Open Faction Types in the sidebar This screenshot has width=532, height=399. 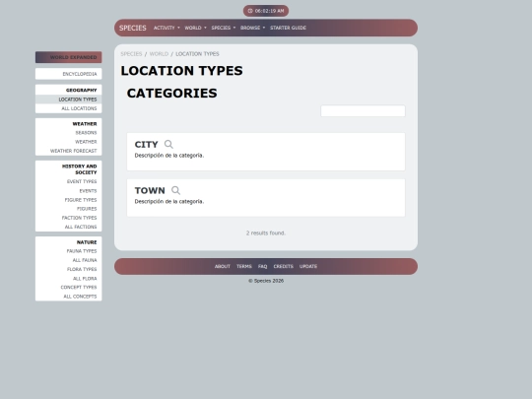pyautogui.click(x=79, y=218)
